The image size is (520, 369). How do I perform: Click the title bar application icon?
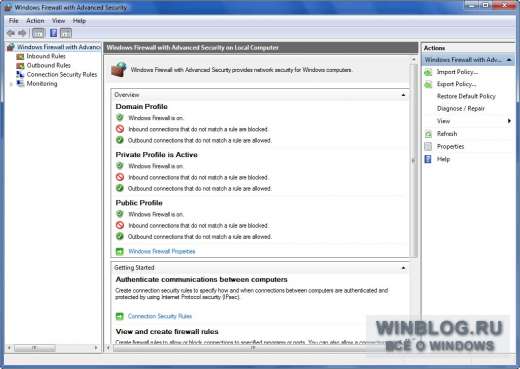pos(8,7)
